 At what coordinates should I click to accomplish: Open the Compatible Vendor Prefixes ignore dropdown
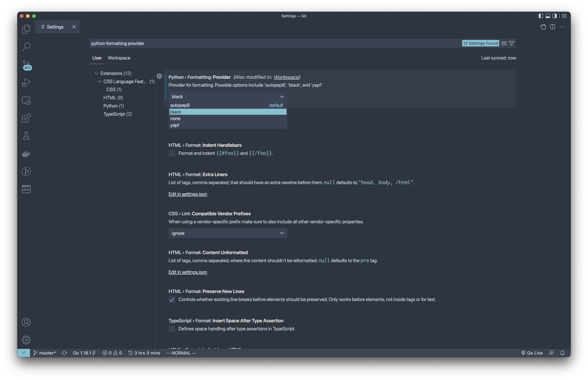point(227,233)
